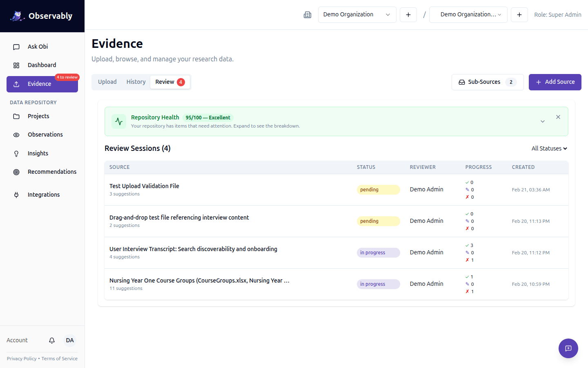The width and height of the screenshot is (588, 368).
Task: Click the DA account avatar
Action: tap(69, 340)
